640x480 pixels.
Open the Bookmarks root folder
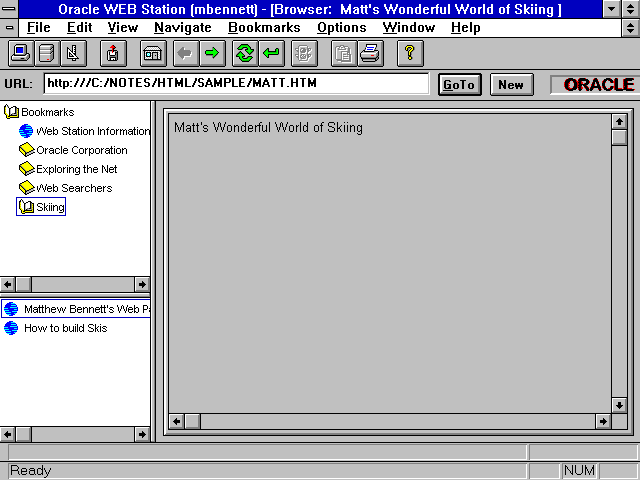pyautogui.click(x=46, y=112)
